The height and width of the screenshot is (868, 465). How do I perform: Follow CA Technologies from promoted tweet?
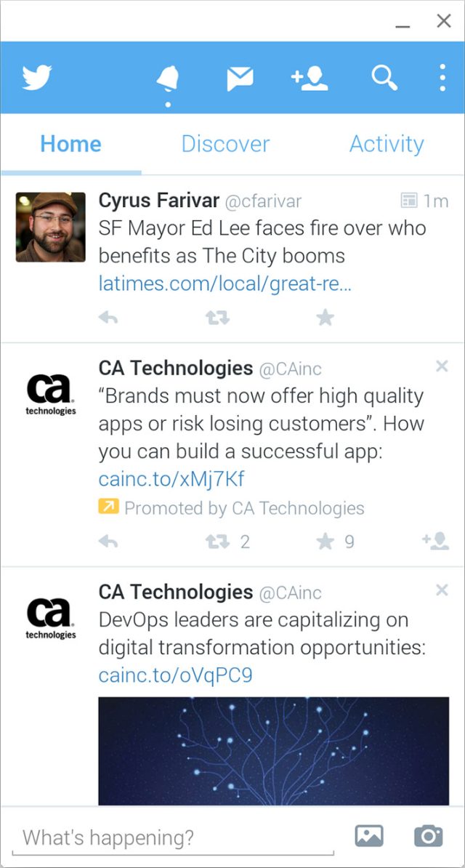tap(434, 541)
